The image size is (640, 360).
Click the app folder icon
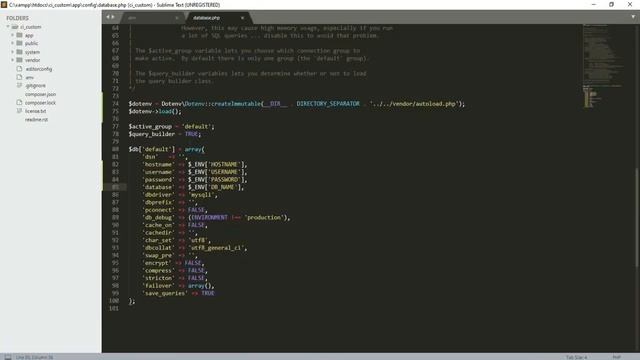coord(19,36)
